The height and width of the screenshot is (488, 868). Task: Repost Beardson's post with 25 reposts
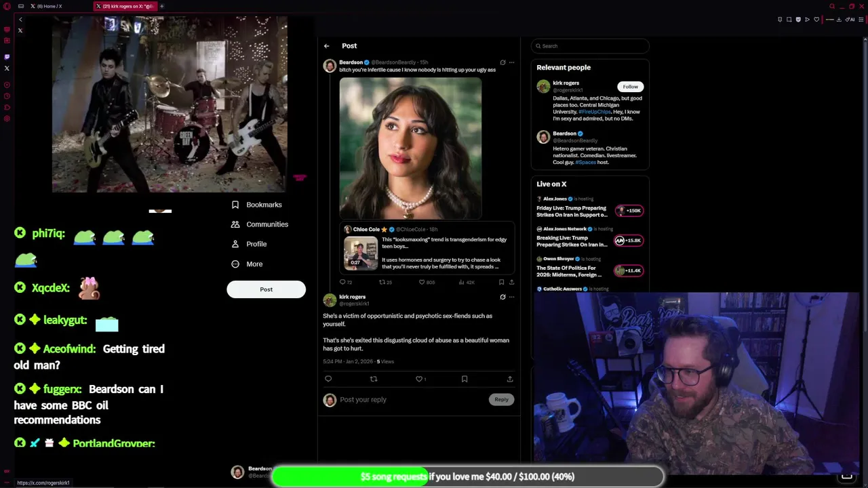point(382,282)
